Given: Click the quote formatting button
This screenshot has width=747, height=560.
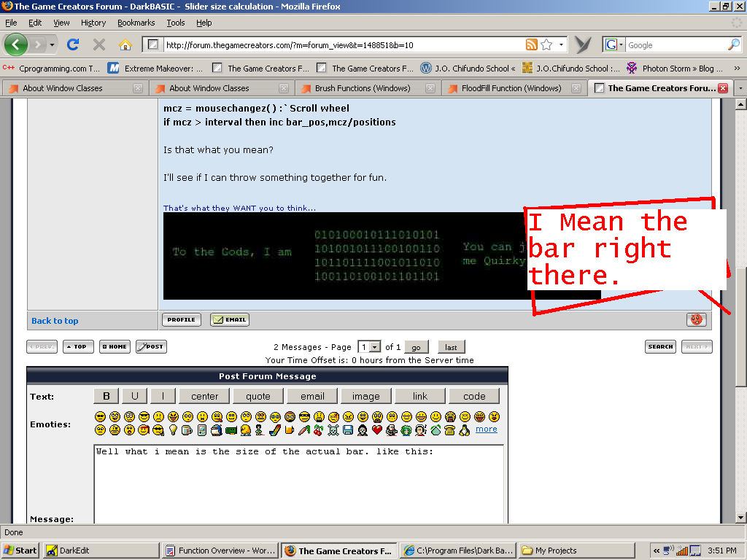Looking at the screenshot, I should point(258,396).
